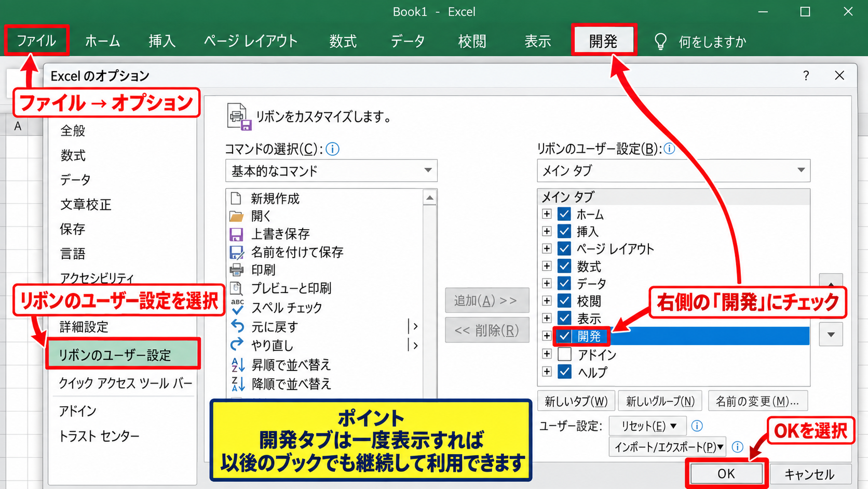Screen dimensions: 868x489
Task: Click the 何をしますか search field
Action: (x=712, y=42)
